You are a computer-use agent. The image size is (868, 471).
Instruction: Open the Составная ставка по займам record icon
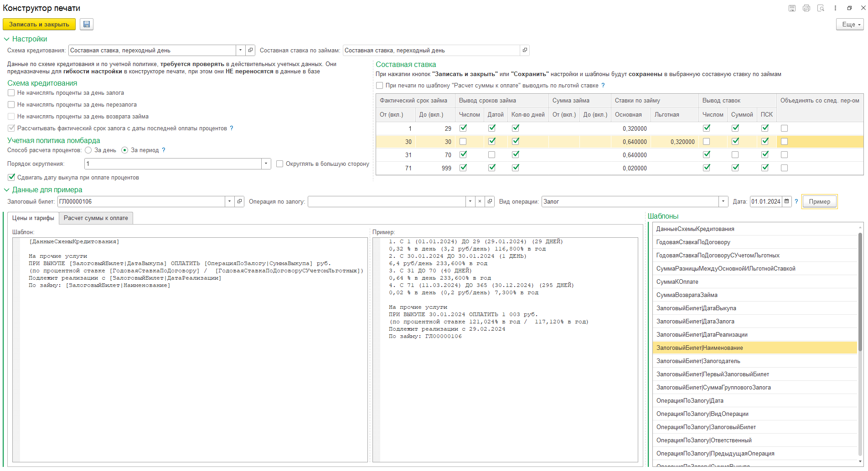[x=525, y=50]
